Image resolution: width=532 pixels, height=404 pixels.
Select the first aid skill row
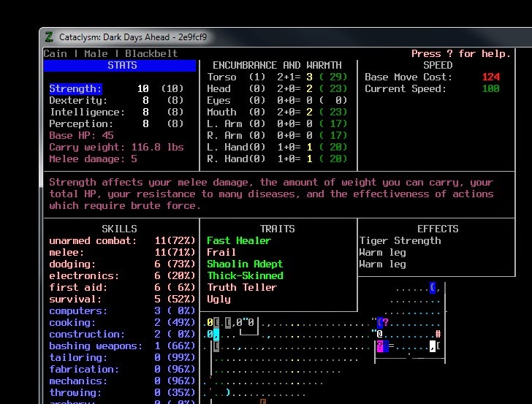point(122,287)
